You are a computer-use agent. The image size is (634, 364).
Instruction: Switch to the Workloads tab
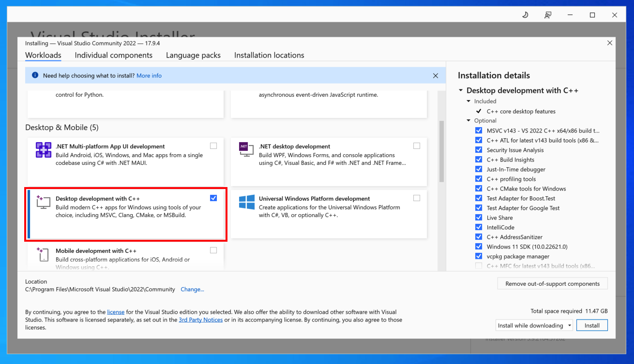43,55
